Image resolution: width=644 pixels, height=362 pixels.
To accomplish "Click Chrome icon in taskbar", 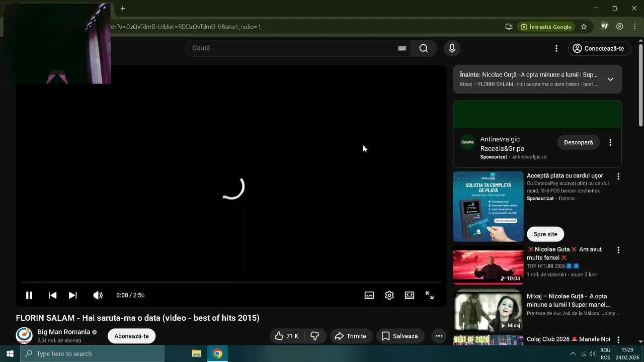I will pos(217,353).
